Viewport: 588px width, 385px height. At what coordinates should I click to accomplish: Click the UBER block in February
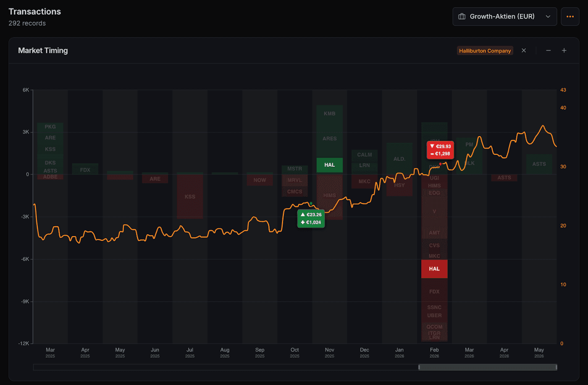[434, 315]
